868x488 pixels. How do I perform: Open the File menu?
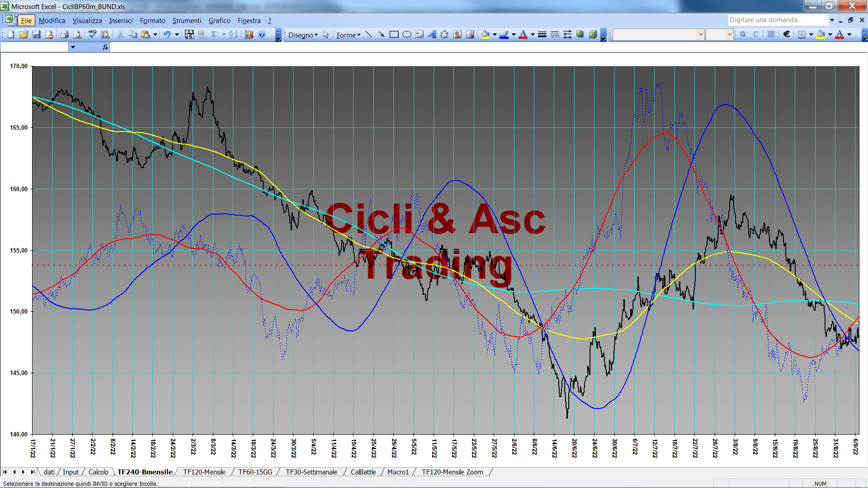[26, 20]
